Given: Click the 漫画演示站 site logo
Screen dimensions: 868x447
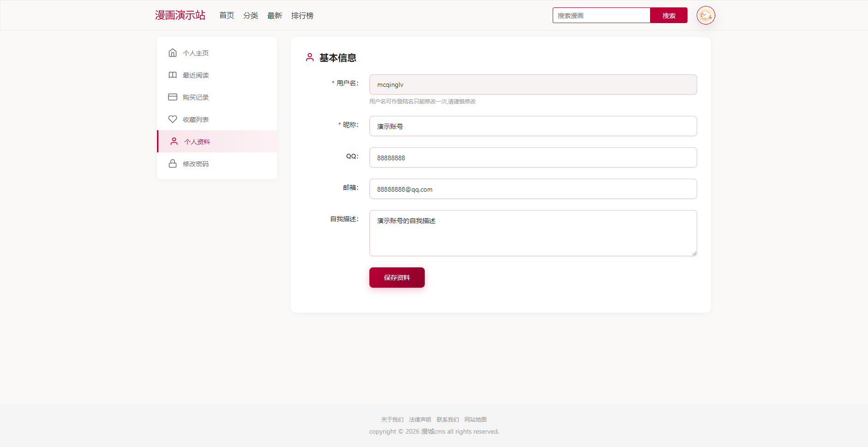Looking at the screenshot, I should (x=180, y=15).
